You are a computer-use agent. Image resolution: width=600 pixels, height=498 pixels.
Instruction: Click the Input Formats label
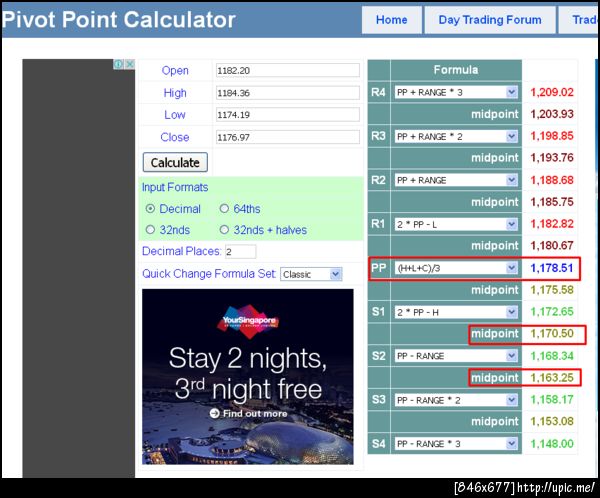pos(175,187)
